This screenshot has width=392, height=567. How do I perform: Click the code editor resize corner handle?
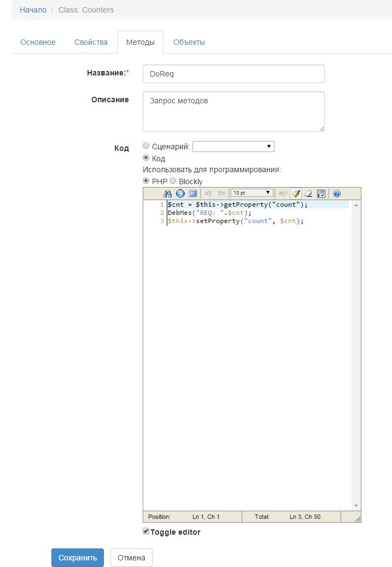[358, 519]
